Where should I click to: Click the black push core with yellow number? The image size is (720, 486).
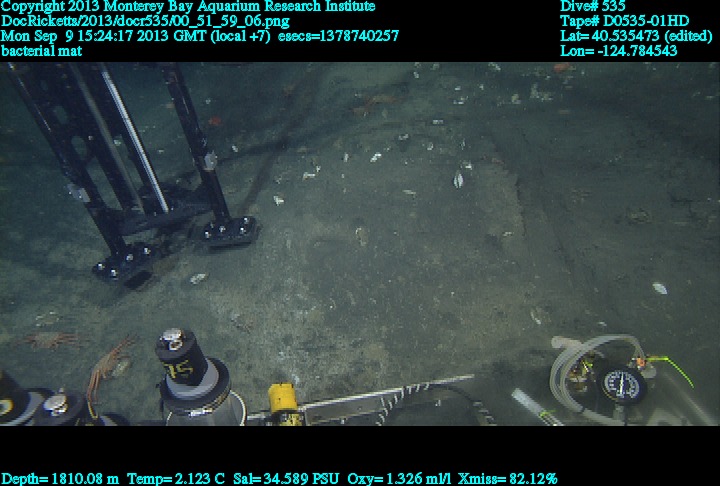(x=182, y=356)
